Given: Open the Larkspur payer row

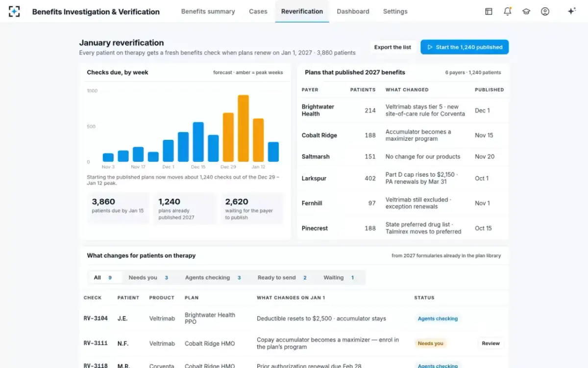Looking at the screenshot, I should [x=403, y=178].
